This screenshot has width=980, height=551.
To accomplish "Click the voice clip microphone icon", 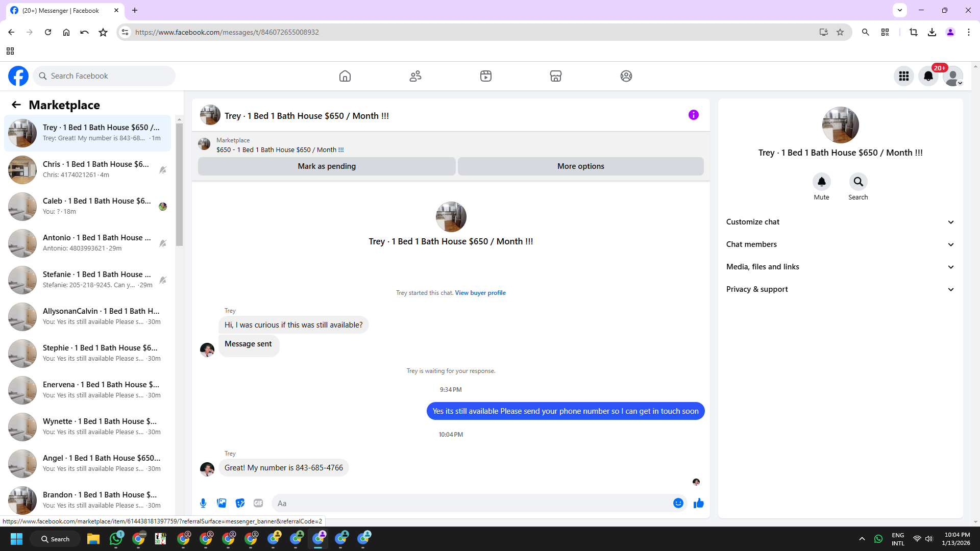I will [203, 503].
